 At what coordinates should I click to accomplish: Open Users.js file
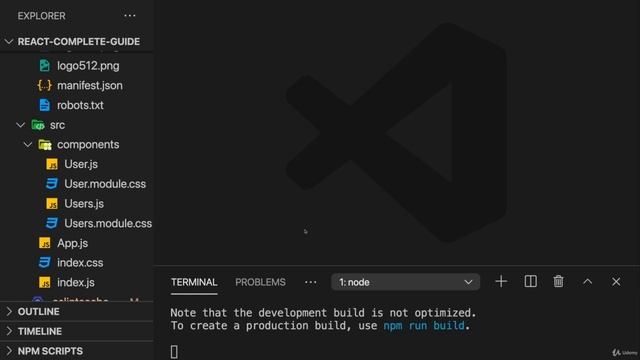click(84, 204)
